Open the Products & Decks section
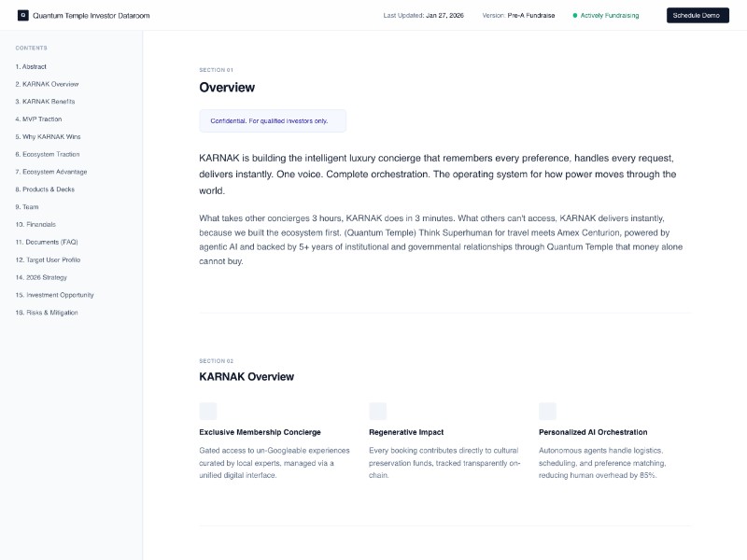The height and width of the screenshot is (560, 747). tap(45, 189)
